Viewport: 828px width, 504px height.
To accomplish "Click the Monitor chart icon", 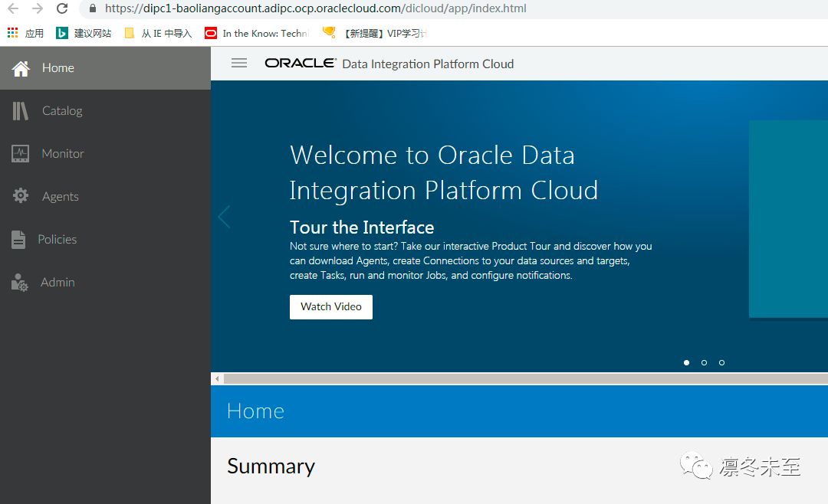I will (21, 154).
